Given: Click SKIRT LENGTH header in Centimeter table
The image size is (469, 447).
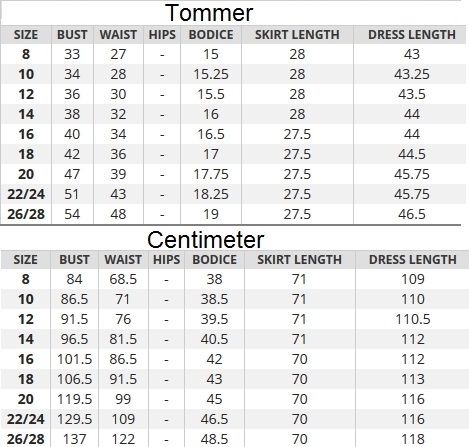Looking at the screenshot, I should click(x=299, y=260).
